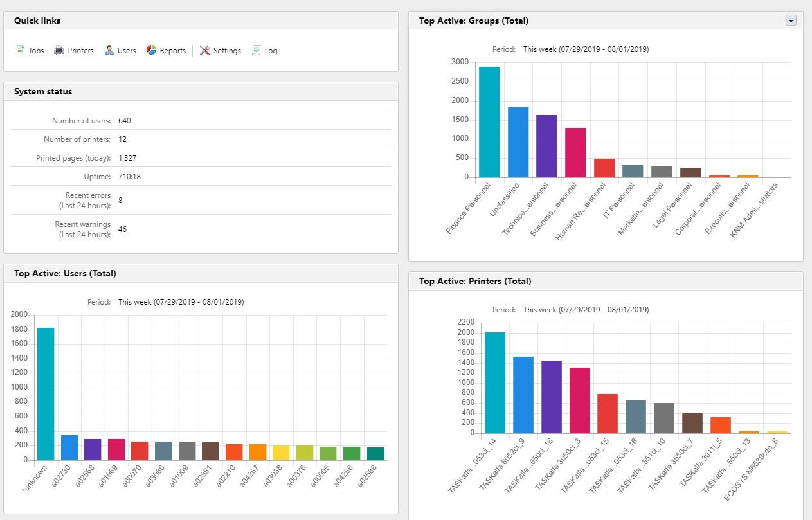The image size is (812, 520).
Task: Click the *unknown user bar
Action: tap(46, 393)
